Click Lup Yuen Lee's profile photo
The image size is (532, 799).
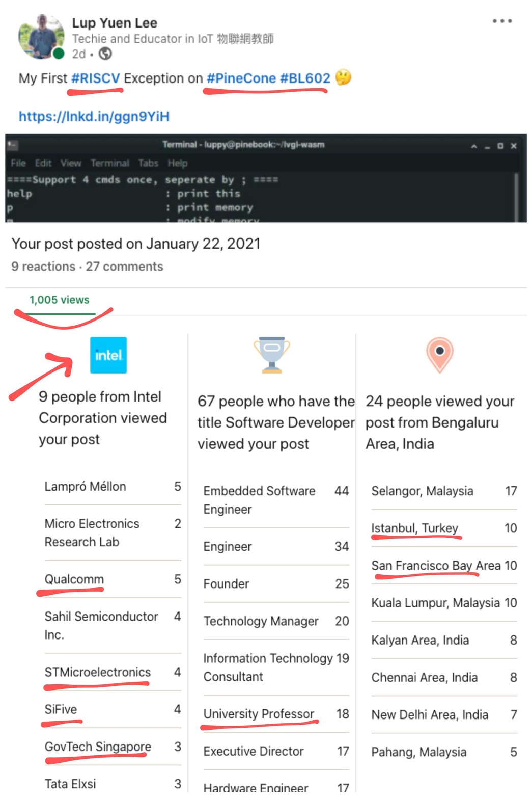click(41, 37)
